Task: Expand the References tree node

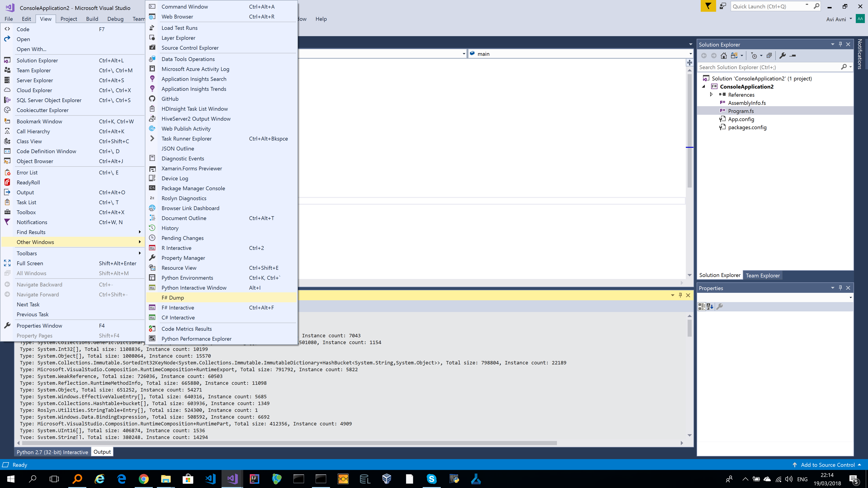Action: pos(711,95)
